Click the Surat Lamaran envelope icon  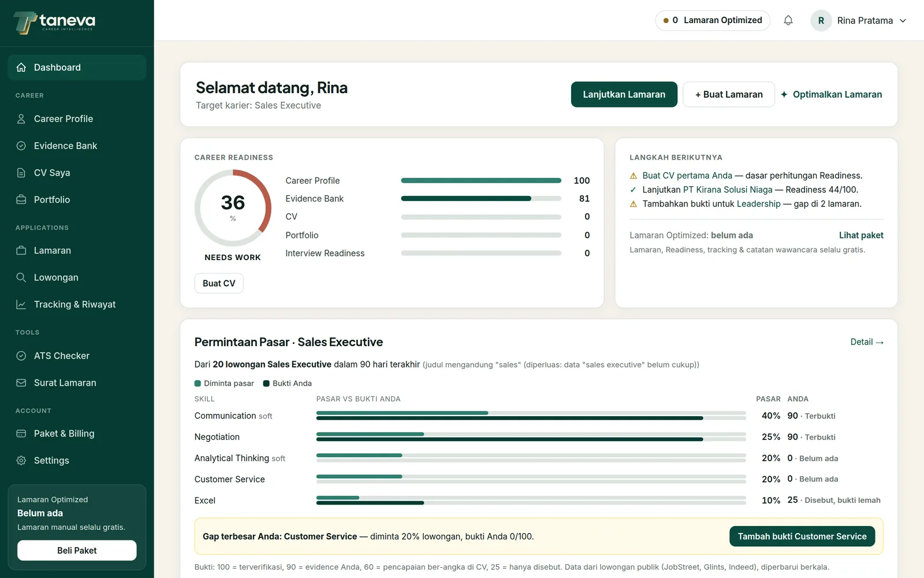[x=21, y=383]
